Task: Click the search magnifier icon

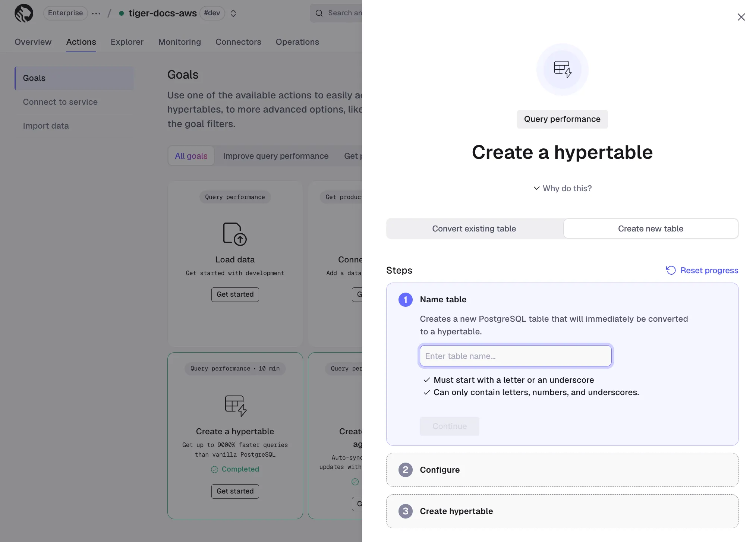Action: point(319,13)
